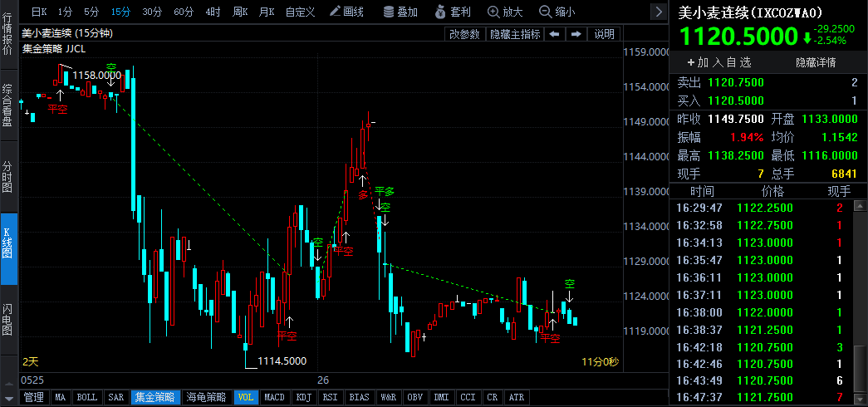Switch to 60分 period
Screen dimensions: 868x407
[x=184, y=11]
